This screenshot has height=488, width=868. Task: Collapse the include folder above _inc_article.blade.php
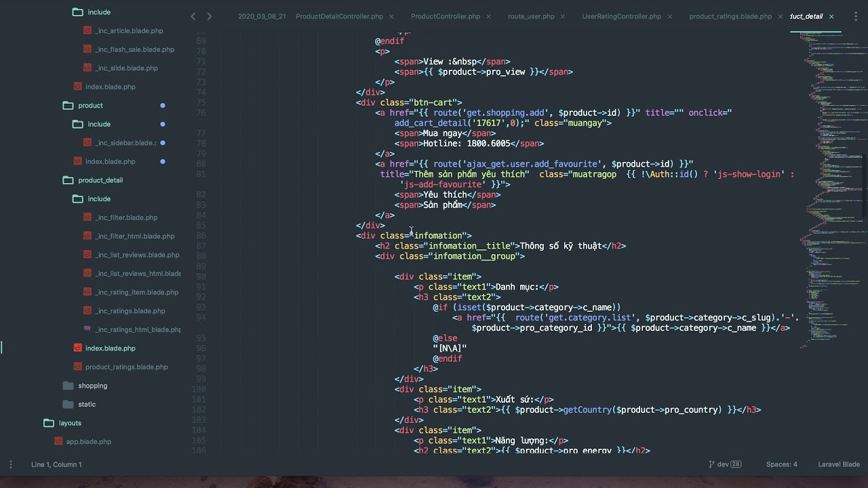(77, 12)
